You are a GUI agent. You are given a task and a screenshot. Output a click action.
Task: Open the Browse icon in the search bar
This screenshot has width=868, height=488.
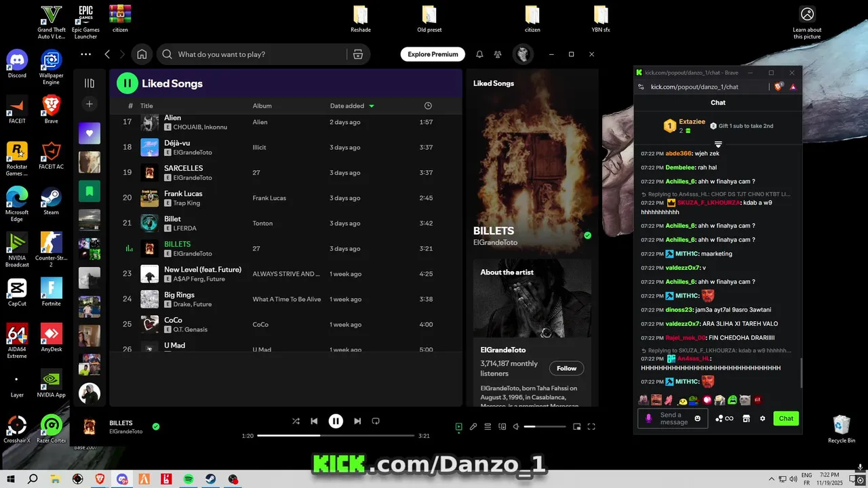point(358,54)
